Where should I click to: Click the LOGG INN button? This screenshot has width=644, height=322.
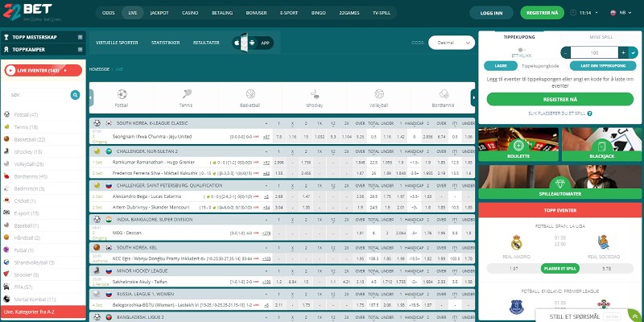[491, 13]
